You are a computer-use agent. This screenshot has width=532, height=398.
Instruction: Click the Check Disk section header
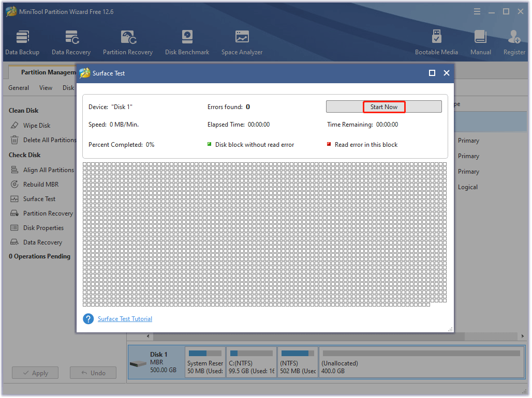(24, 155)
